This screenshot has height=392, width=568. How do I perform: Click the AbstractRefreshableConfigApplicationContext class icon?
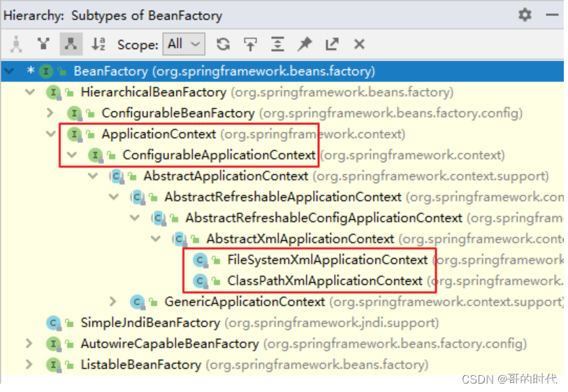pyautogui.click(x=159, y=218)
